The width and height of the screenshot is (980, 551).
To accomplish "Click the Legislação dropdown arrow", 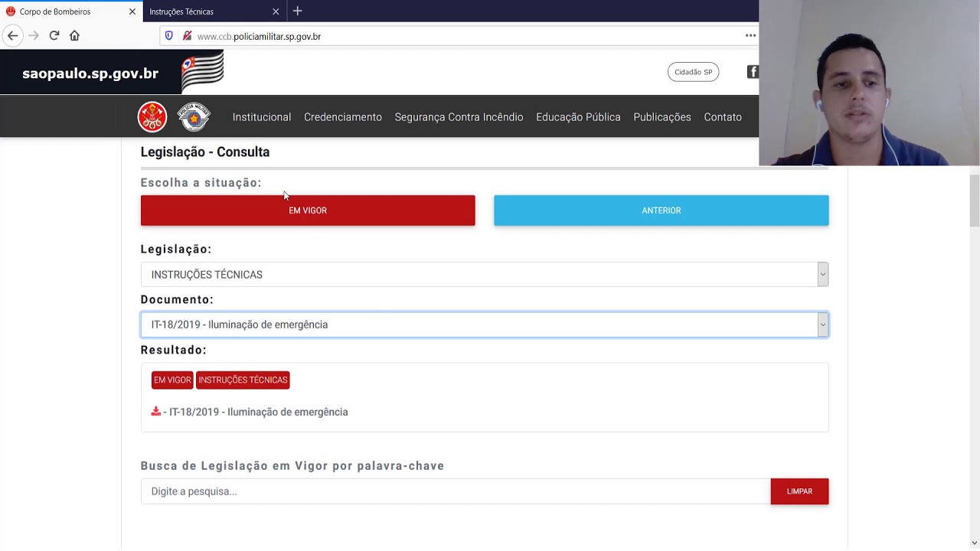I will 823,274.
